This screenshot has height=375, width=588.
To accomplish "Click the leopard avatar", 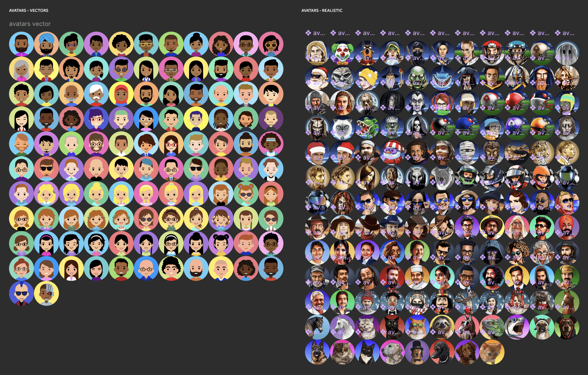I will 541,153.
